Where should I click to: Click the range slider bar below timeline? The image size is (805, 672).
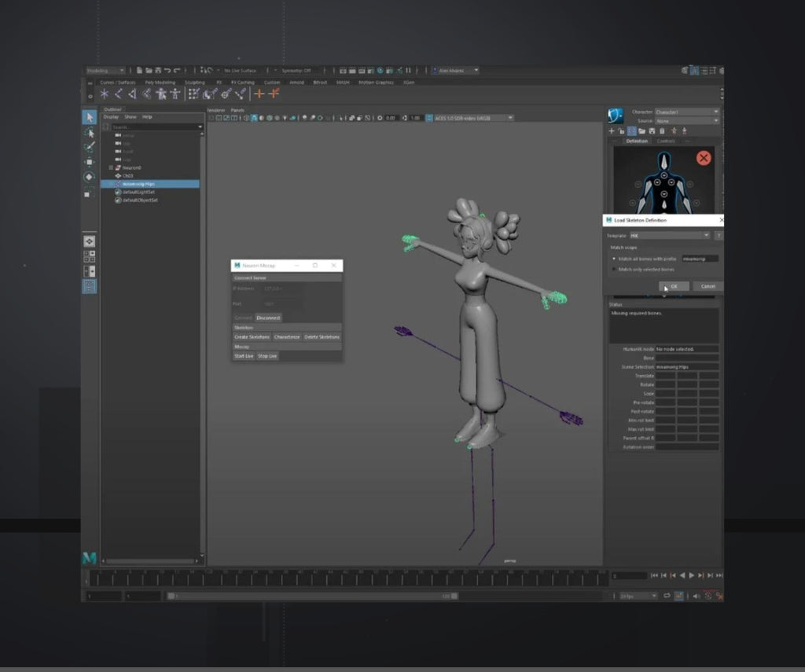(x=312, y=596)
